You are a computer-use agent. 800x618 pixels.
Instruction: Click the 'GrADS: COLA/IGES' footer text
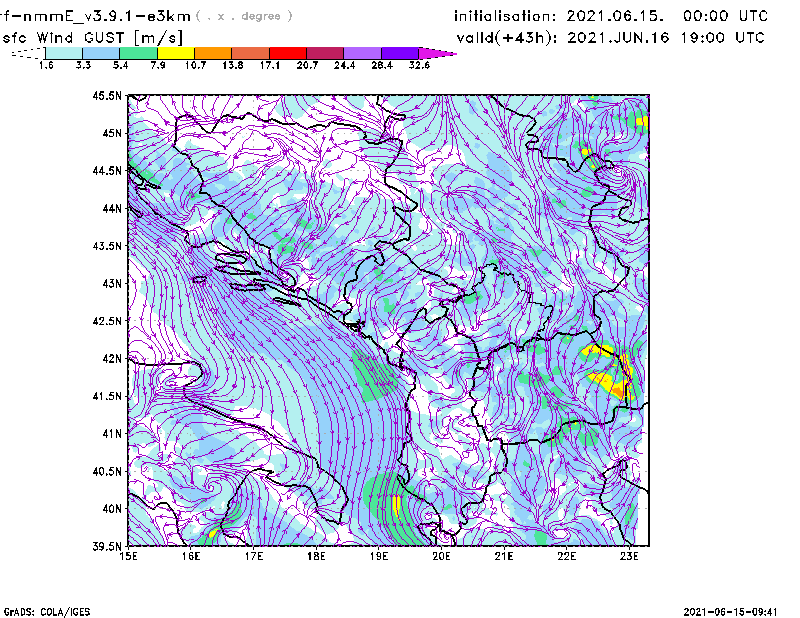tap(47, 612)
